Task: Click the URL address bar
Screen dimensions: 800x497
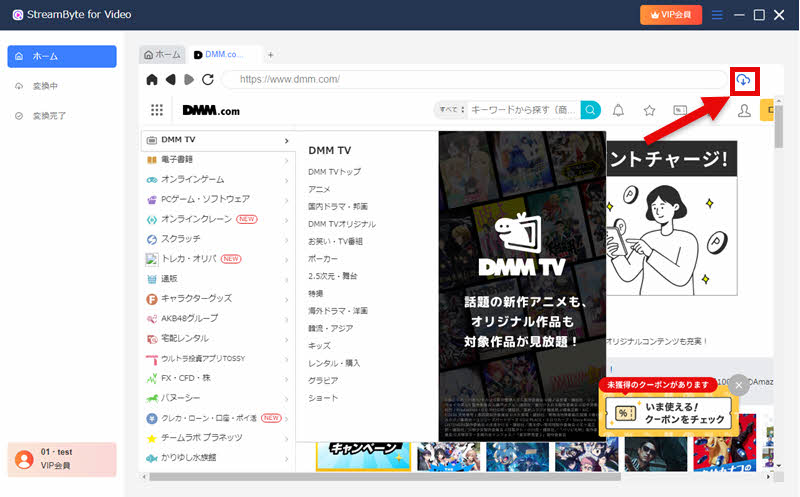Action: [474, 80]
